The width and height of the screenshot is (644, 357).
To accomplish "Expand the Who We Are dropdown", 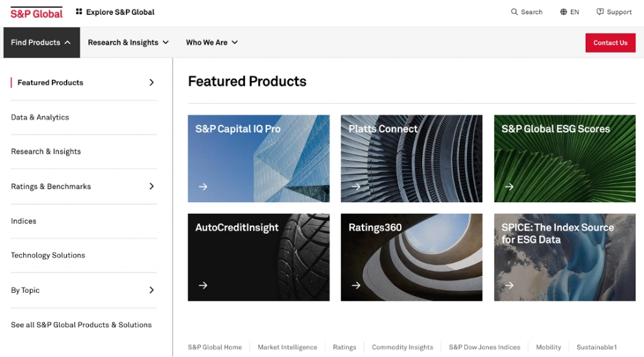I will click(212, 42).
